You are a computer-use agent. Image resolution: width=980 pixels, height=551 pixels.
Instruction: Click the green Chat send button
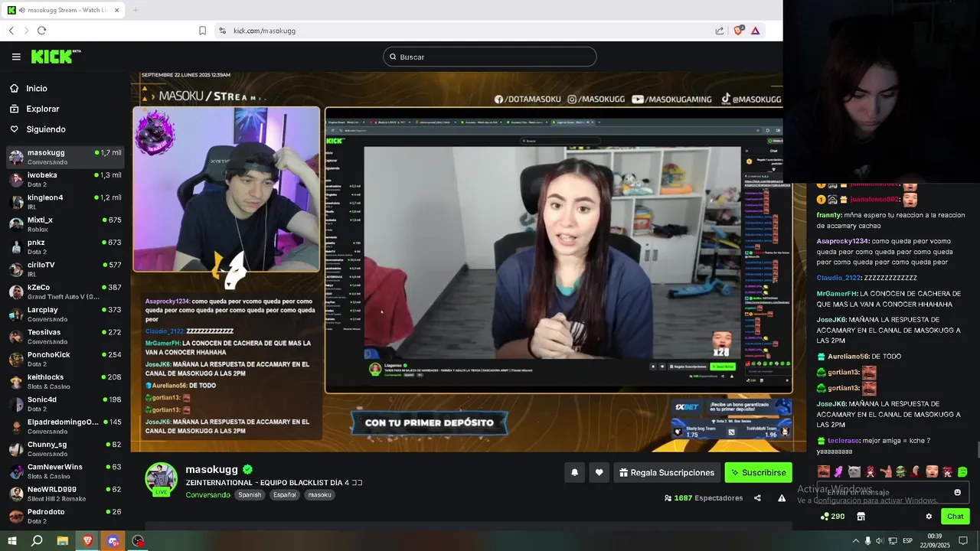(x=955, y=517)
